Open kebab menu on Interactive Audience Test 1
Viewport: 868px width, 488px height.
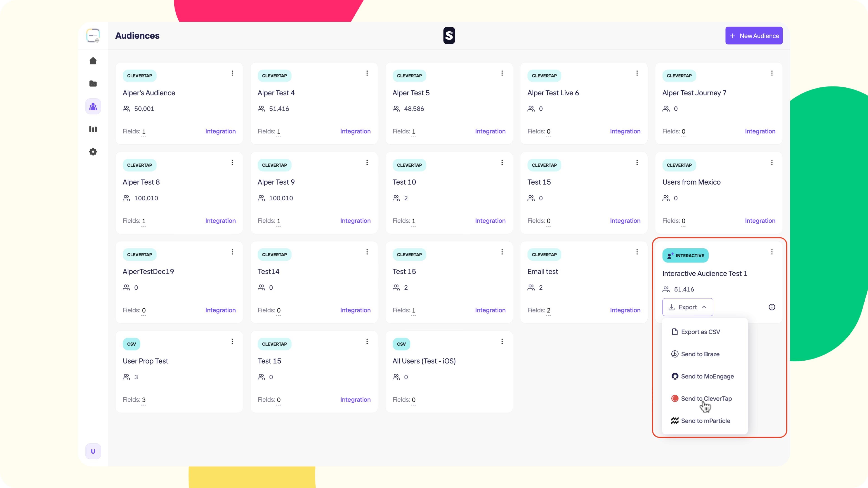772,252
